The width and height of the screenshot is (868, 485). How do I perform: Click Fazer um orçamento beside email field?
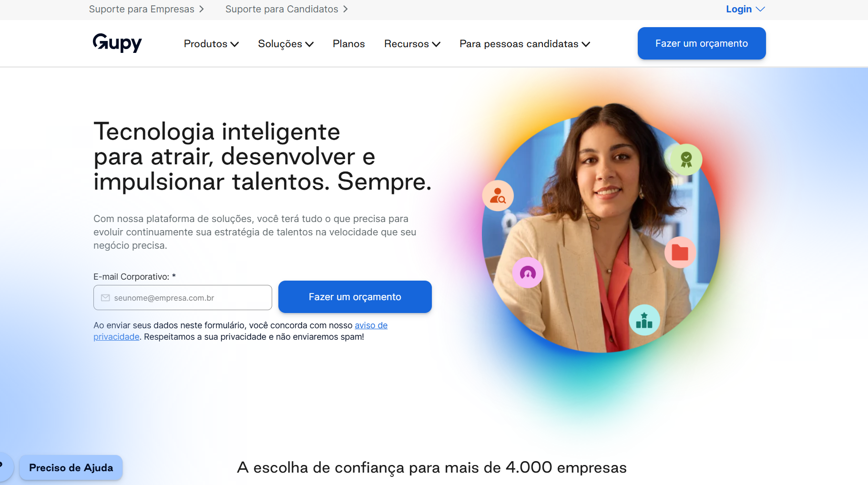[x=355, y=297]
